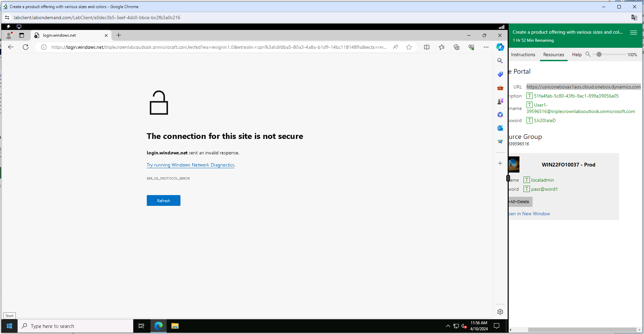Search Windows with taskbar search box
Image resolution: width=644 pixels, height=334 pixels.
click(x=75, y=326)
